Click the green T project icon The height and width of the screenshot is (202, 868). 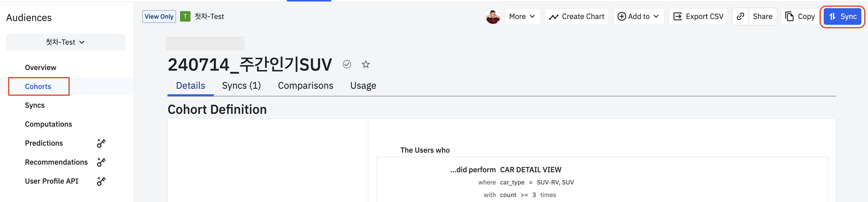185,17
